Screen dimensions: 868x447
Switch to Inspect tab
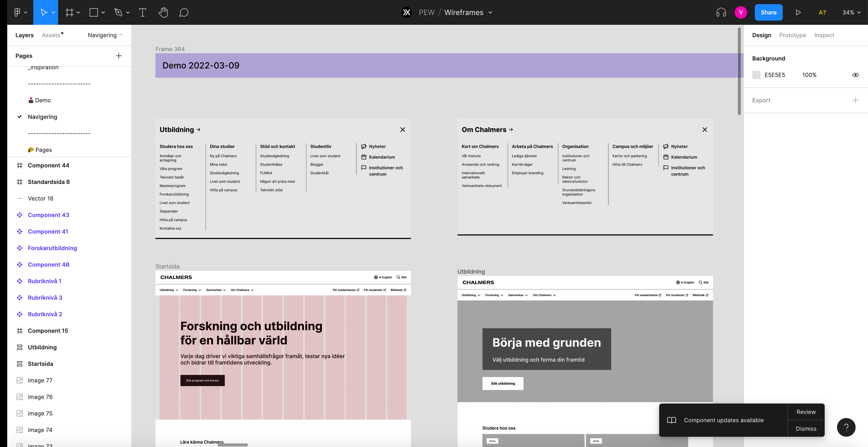coord(824,35)
